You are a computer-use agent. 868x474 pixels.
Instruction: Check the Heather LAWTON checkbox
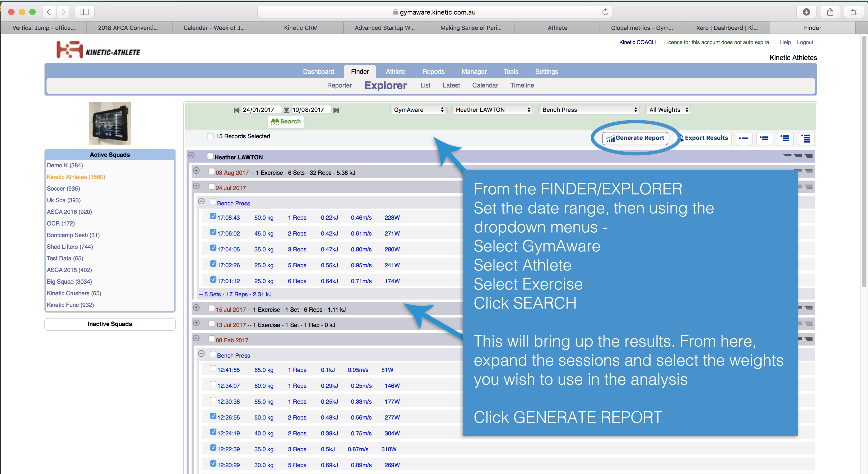tap(210, 156)
